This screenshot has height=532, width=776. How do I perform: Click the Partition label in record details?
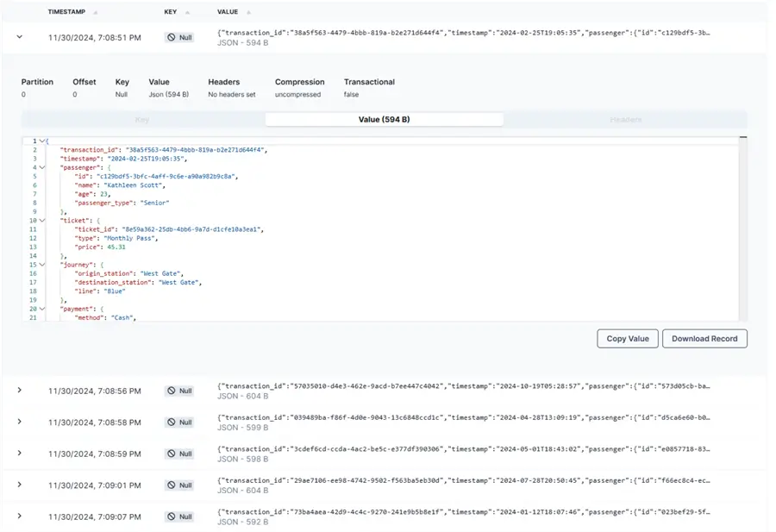click(x=37, y=82)
